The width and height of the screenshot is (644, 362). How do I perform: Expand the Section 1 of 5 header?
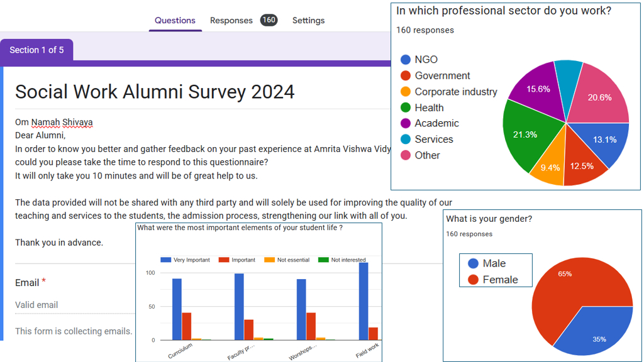pos(36,51)
